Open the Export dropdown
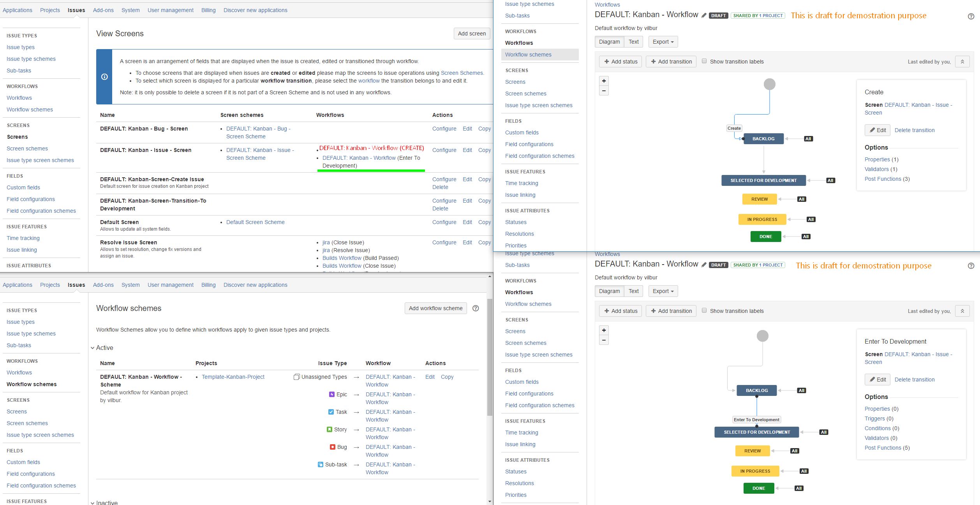 663,42
